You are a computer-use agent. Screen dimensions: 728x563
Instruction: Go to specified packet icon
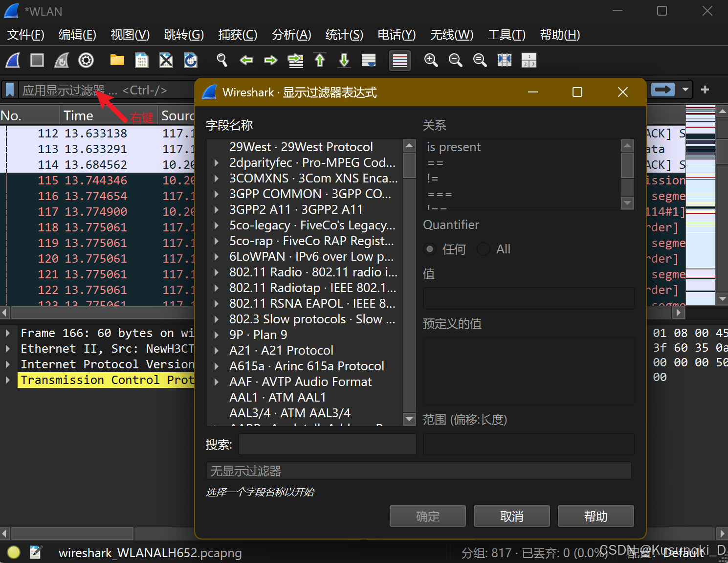click(x=295, y=60)
